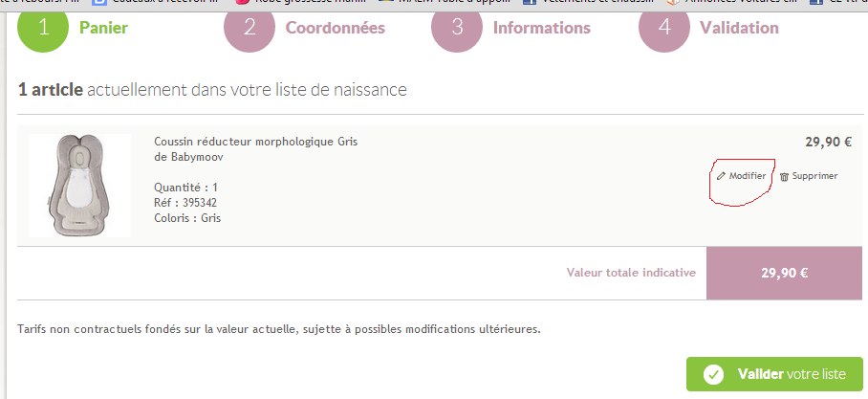
Task: Click the step 4 circle
Action: [664, 28]
